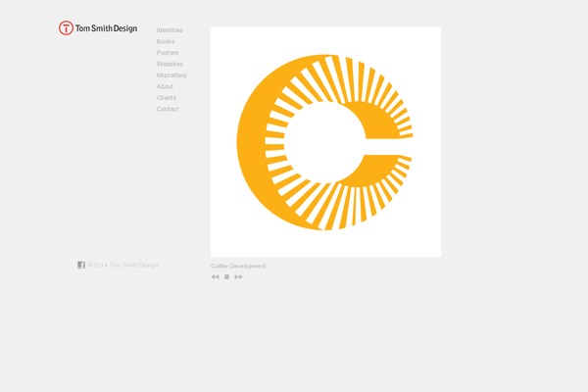Image resolution: width=588 pixels, height=392 pixels.
Task: Open the Facebook icon link
Action: pyautogui.click(x=81, y=265)
